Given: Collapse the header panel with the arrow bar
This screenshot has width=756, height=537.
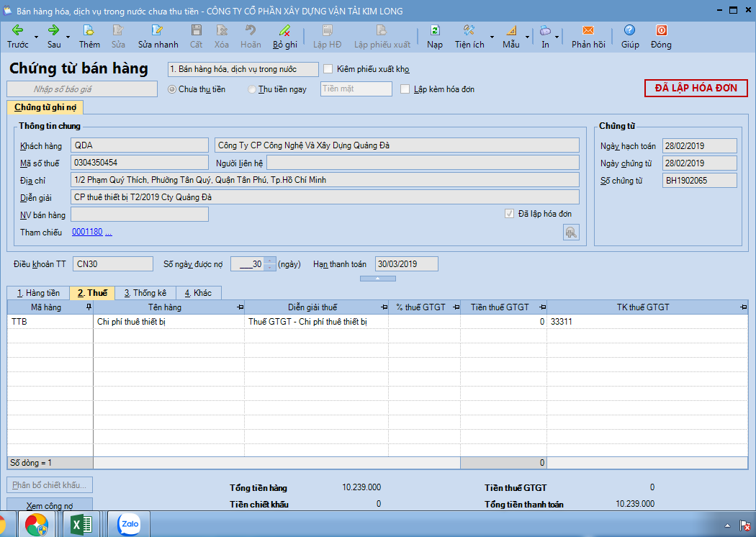Looking at the screenshot, I should pyautogui.click(x=378, y=279).
